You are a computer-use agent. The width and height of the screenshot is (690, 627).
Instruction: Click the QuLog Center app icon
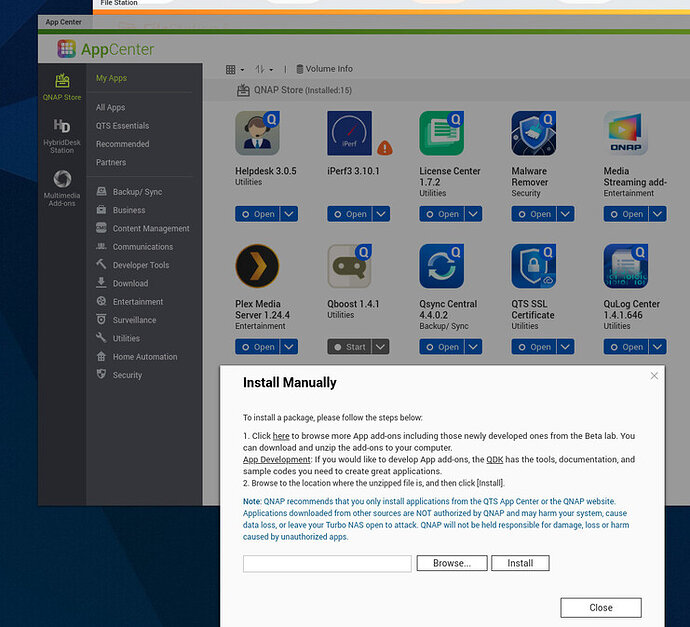point(625,266)
